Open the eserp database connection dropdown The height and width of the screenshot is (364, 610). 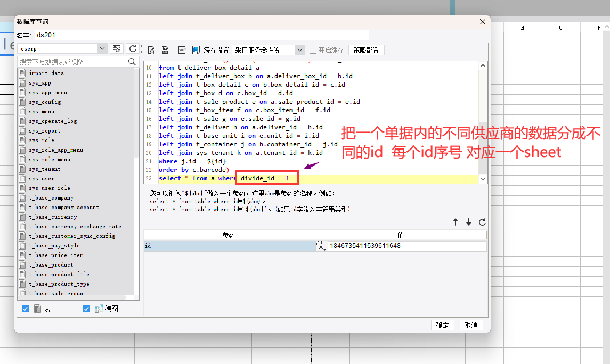tap(102, 49)
